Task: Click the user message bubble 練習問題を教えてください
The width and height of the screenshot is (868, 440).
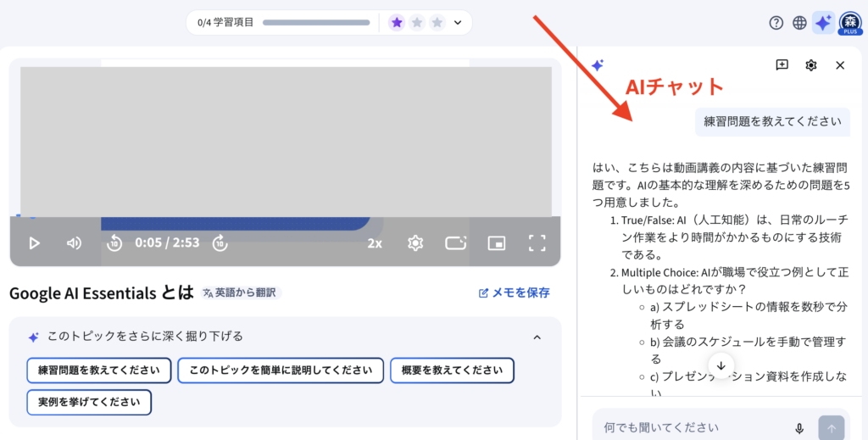Action: pos(773,122)
